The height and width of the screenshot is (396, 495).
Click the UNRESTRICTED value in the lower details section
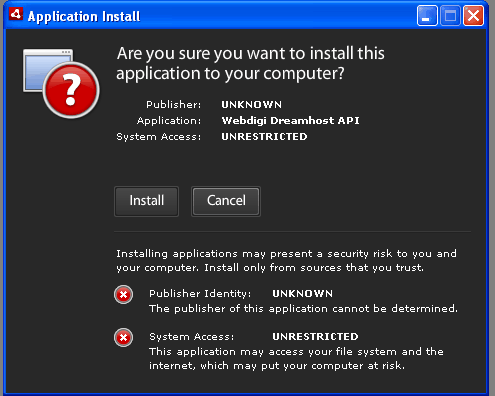[315, 336]
